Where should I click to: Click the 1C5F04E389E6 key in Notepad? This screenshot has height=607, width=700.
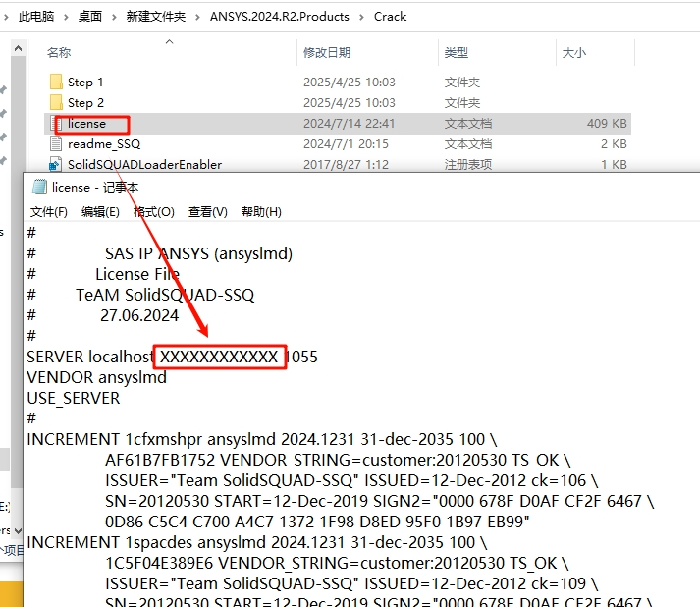pyautogui.click(x=159, y=563)
